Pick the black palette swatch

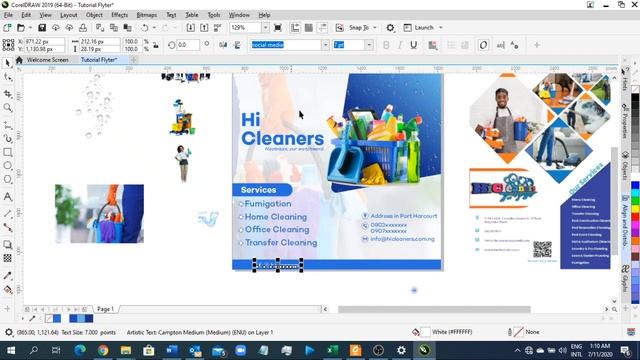pyautogui.click(x=635, y=98)
